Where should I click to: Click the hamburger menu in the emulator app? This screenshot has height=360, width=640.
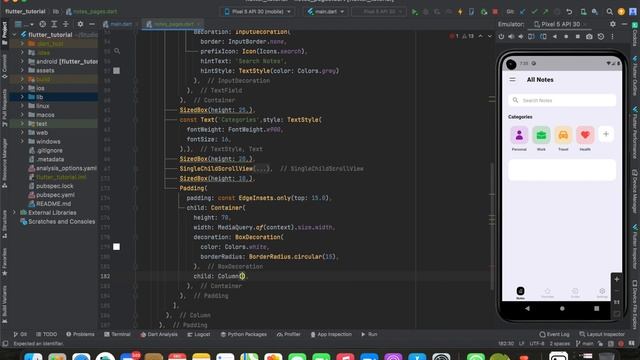point(512,80)
